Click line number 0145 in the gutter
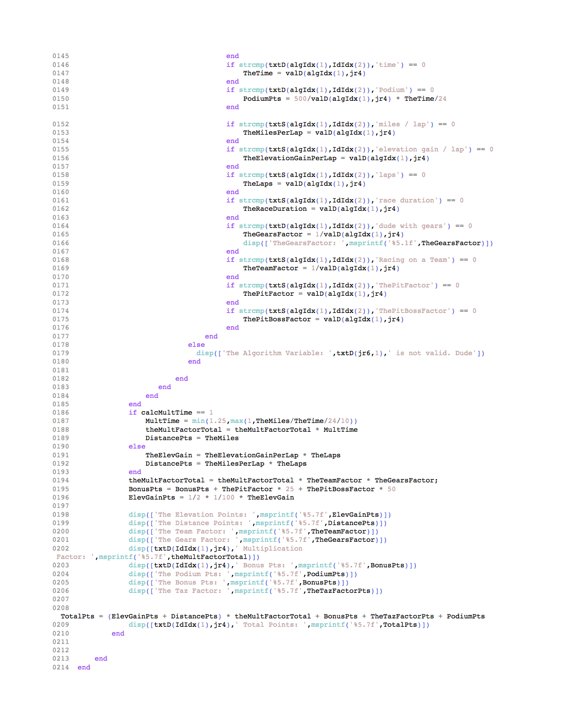Image resolution: width=562 pixels, height=728 pixels. (61, 56)
